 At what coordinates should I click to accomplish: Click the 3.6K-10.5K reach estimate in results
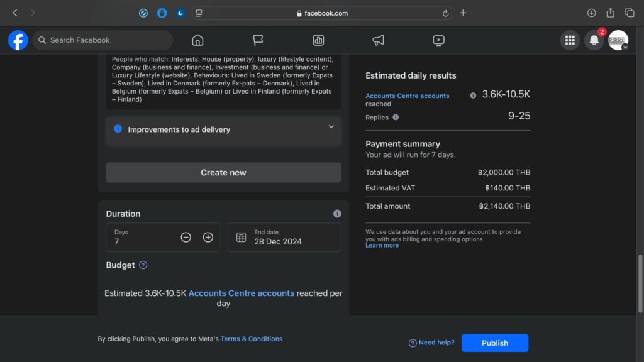tap(506, 94)
